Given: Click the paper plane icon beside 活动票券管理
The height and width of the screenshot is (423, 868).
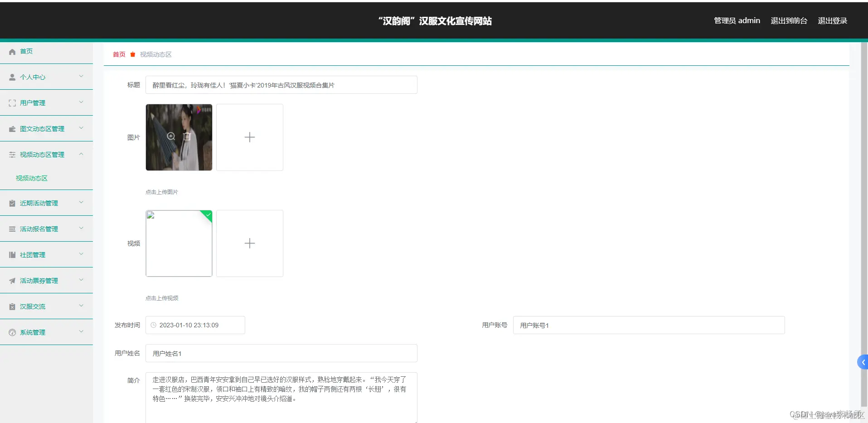Looking at the screenshot, I should 12,281.
